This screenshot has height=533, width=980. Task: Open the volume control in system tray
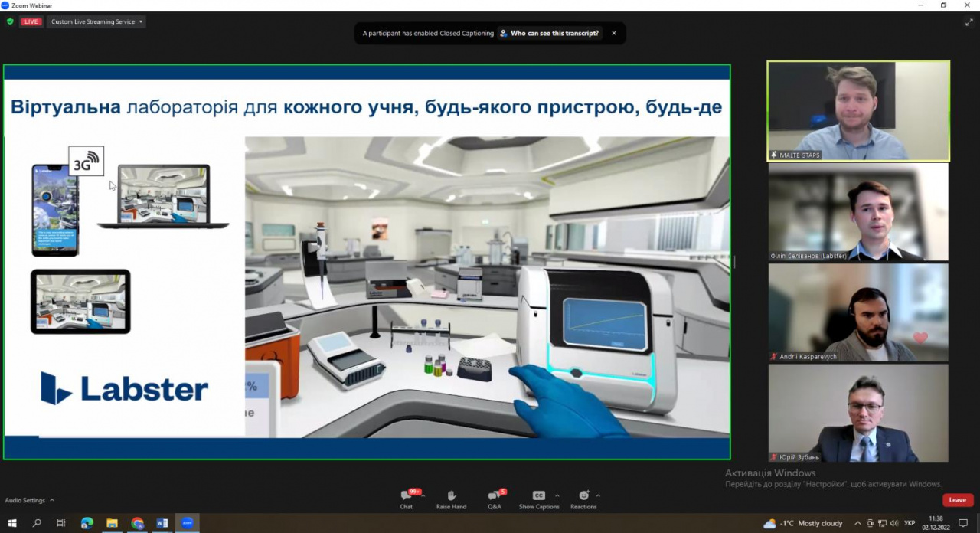(893, 523)
